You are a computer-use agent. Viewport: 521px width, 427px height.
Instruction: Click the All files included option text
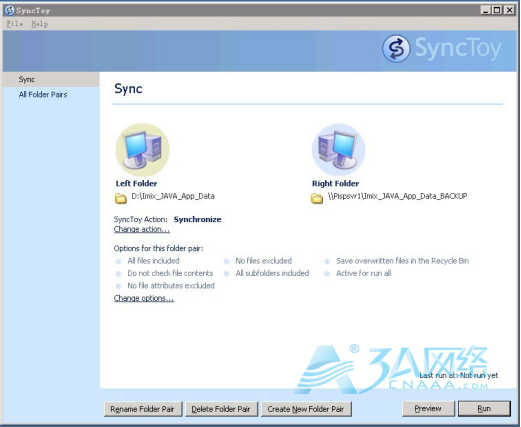tap(153, 261)
